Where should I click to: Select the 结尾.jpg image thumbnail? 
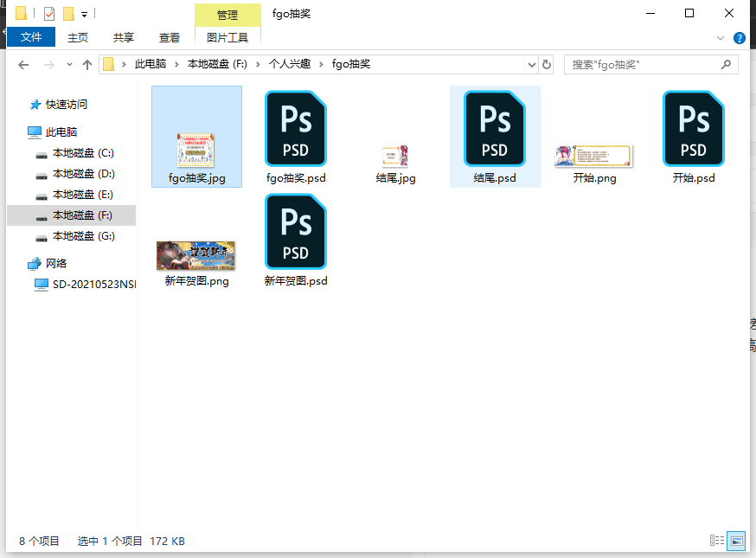coord(395,156)
